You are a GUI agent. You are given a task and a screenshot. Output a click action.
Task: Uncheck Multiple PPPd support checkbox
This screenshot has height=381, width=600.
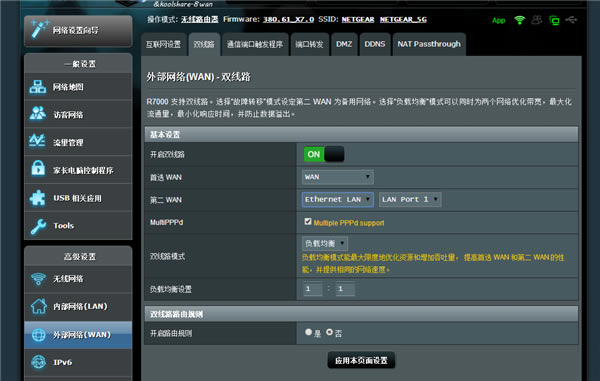(308, 221)
